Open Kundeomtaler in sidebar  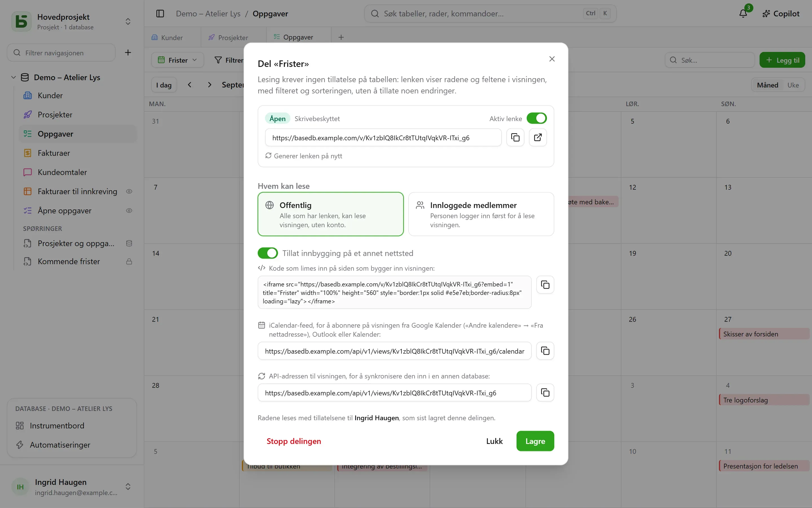coord(78,172)
